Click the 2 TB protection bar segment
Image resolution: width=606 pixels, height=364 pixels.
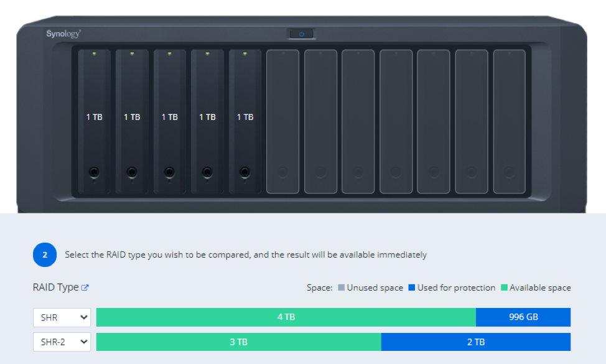click(x=476, y=342)
